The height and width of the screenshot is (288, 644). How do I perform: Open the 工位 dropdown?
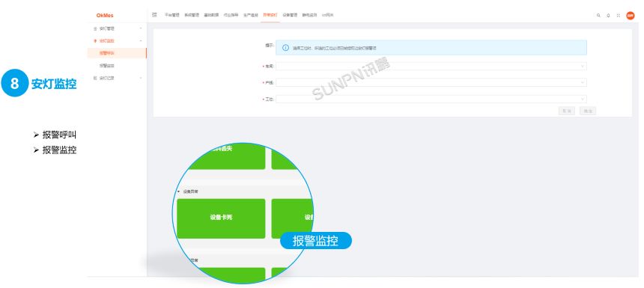tap(431, 99)
